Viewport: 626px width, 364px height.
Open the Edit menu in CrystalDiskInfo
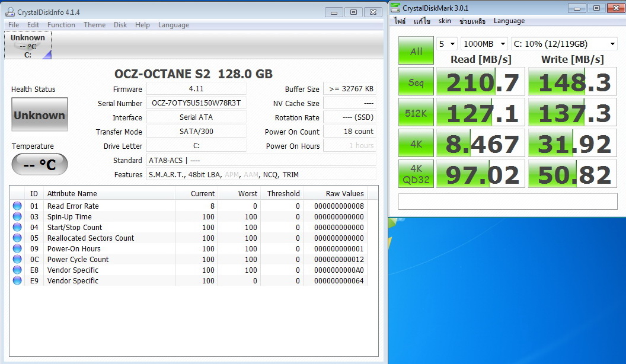pos(33,25)
